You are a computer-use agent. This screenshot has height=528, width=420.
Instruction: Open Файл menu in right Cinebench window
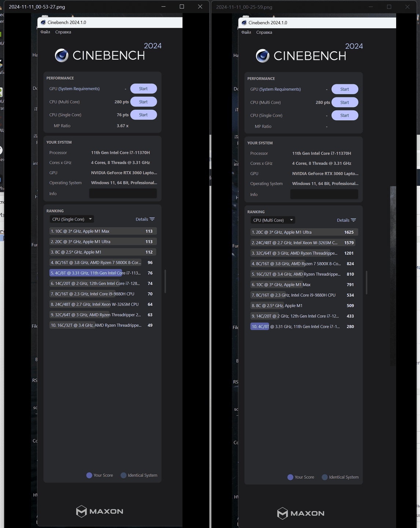pyautogui.click(x=246, y=33)
